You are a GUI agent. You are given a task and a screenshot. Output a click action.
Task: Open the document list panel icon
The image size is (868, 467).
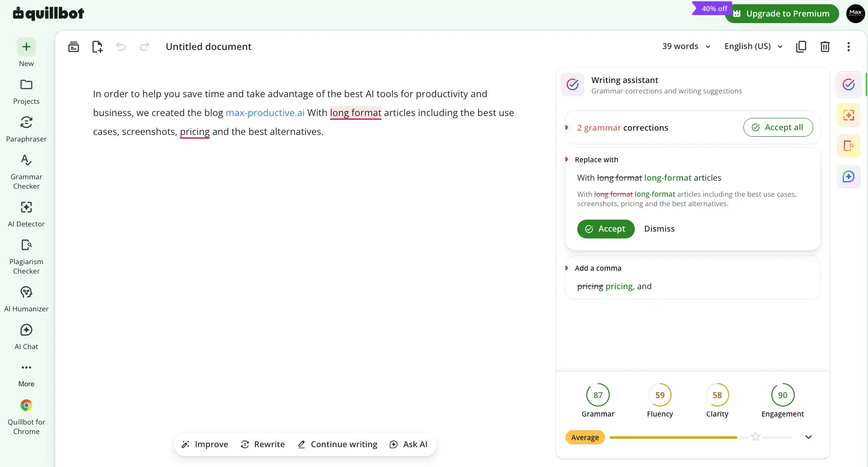pyautogui.click(x=74, y=47)
